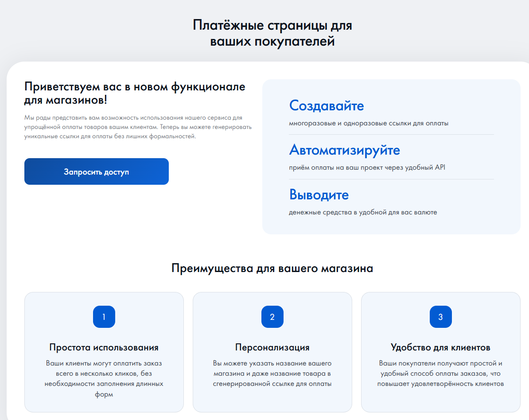529x420 pixels.
Task: Click the "Выводите" blue heading
Action: (319, 195)
